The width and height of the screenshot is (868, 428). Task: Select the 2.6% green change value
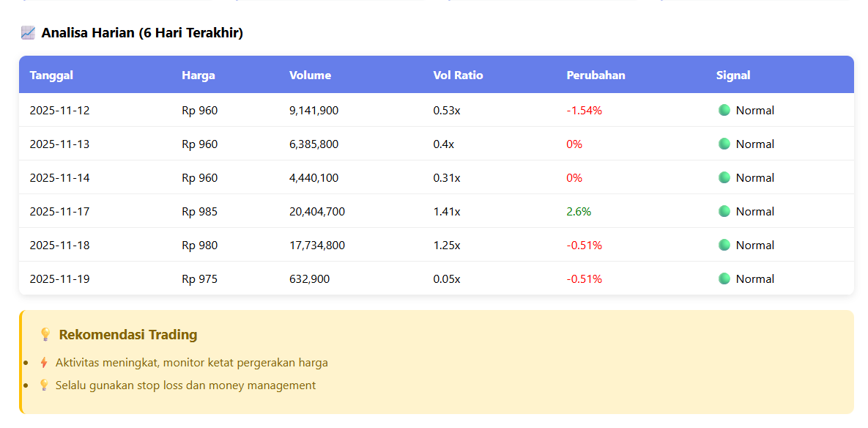pyautogui.click(x=579, y=212)
